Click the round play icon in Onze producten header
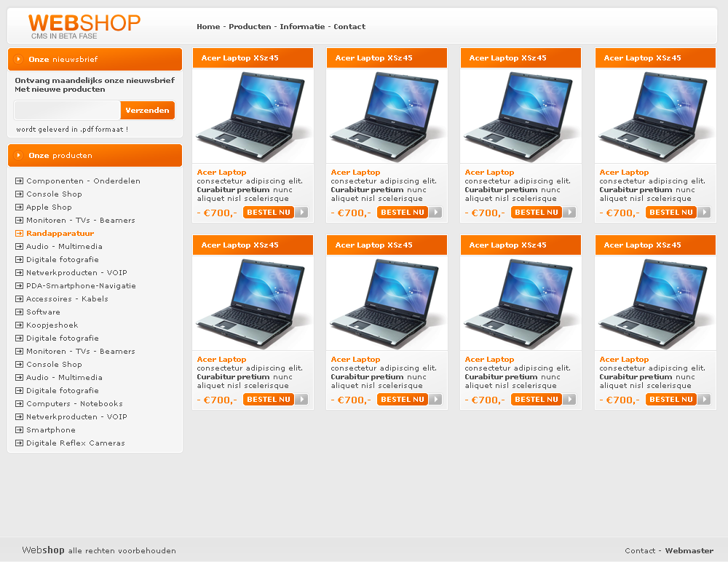This screenshot has width=728, height=562. (19, 155)
